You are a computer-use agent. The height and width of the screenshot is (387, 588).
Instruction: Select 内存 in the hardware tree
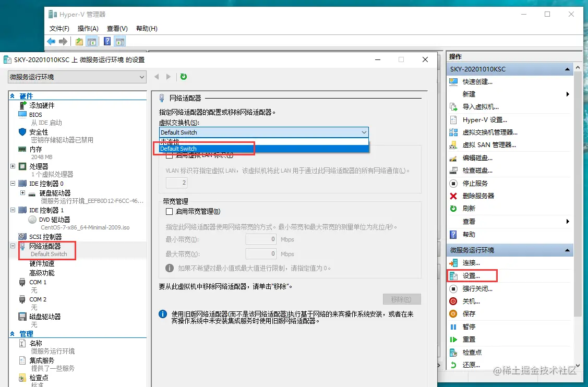[x=35, y=149]
